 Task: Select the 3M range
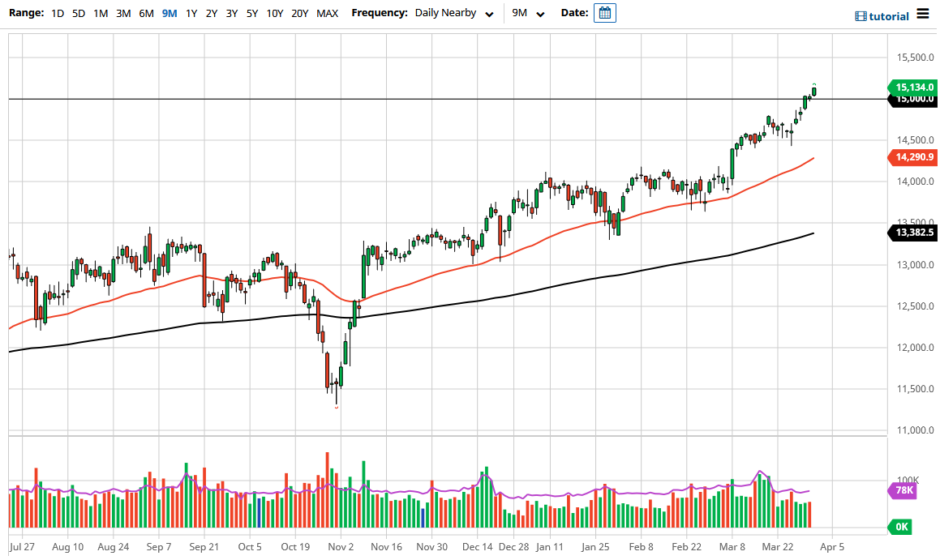tap(122, 13)
